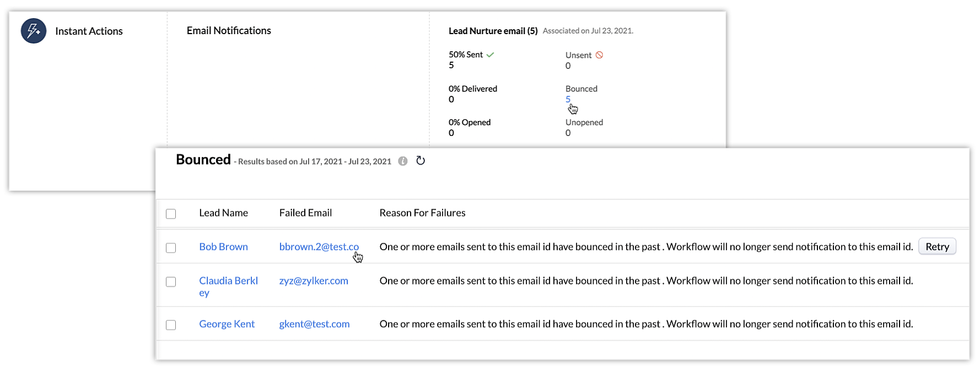Screen dimensions: 980x371
Task: Refresh the Bounced results list
Action: coord(421,161)
